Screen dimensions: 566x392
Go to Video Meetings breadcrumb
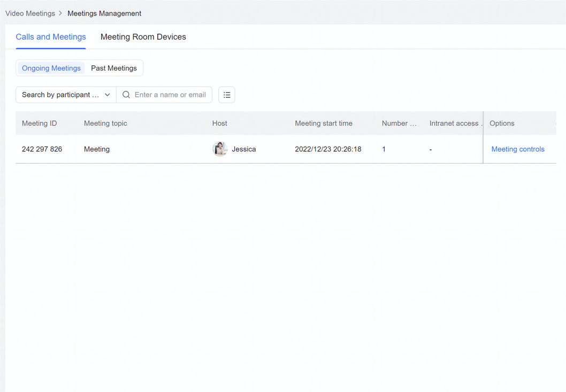(30, 13)
